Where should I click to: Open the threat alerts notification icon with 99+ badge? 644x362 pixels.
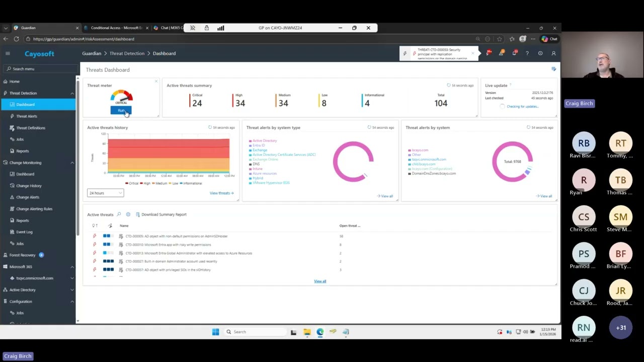point(488,53)
